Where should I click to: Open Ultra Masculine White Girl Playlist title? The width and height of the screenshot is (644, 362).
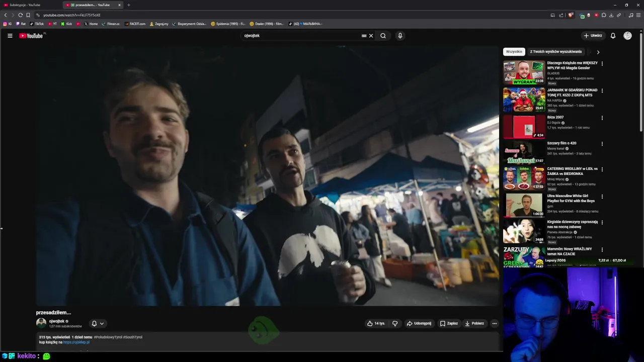pos(571,199)
